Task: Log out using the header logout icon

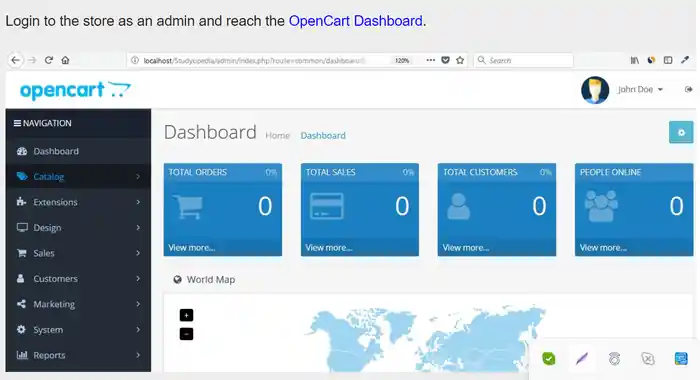Action: (688, 89)
